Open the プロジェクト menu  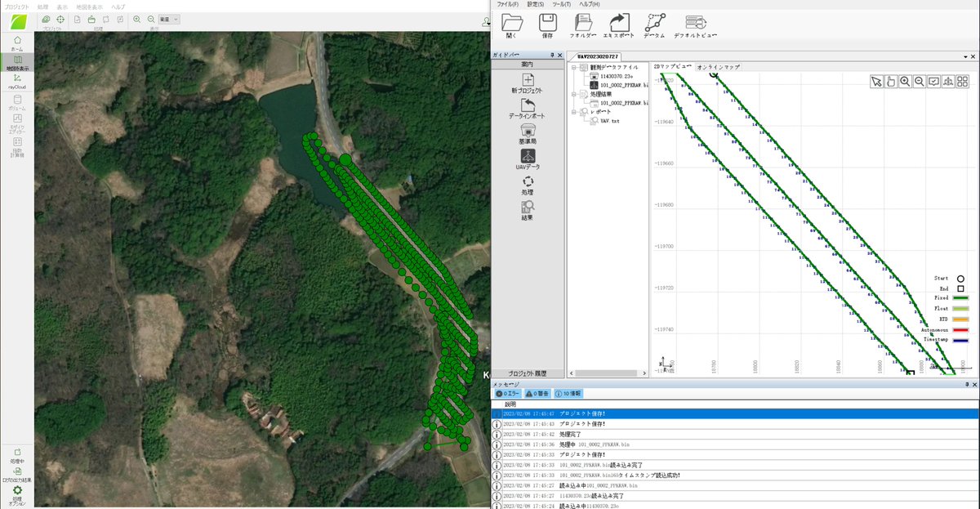click(x=17, y=6)
